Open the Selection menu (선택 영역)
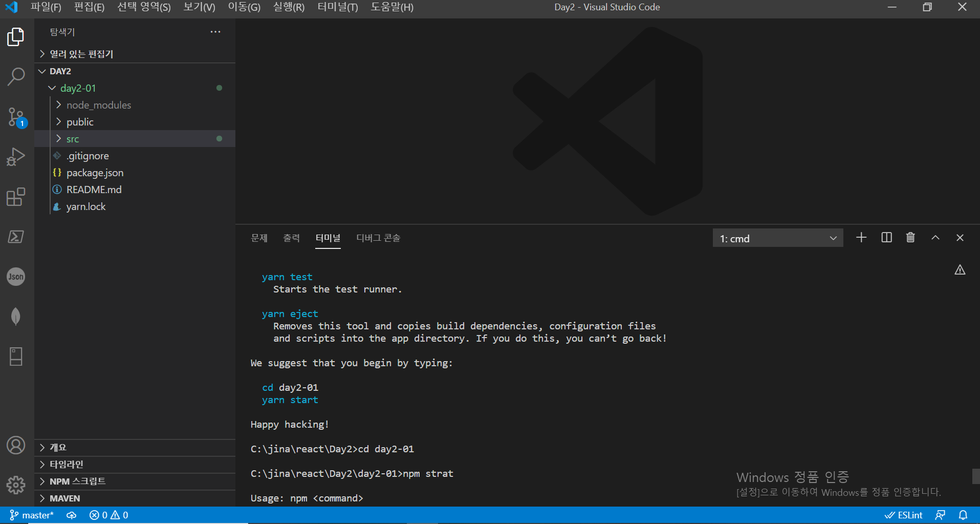Viewport: 980px width, 524px height. tap(144, 7)
